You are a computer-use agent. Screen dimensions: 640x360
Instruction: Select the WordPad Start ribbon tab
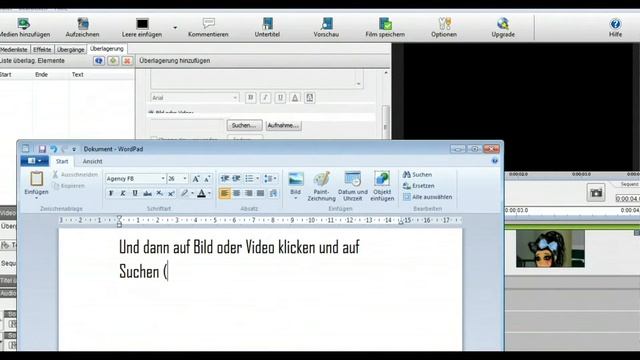[62, 161]
